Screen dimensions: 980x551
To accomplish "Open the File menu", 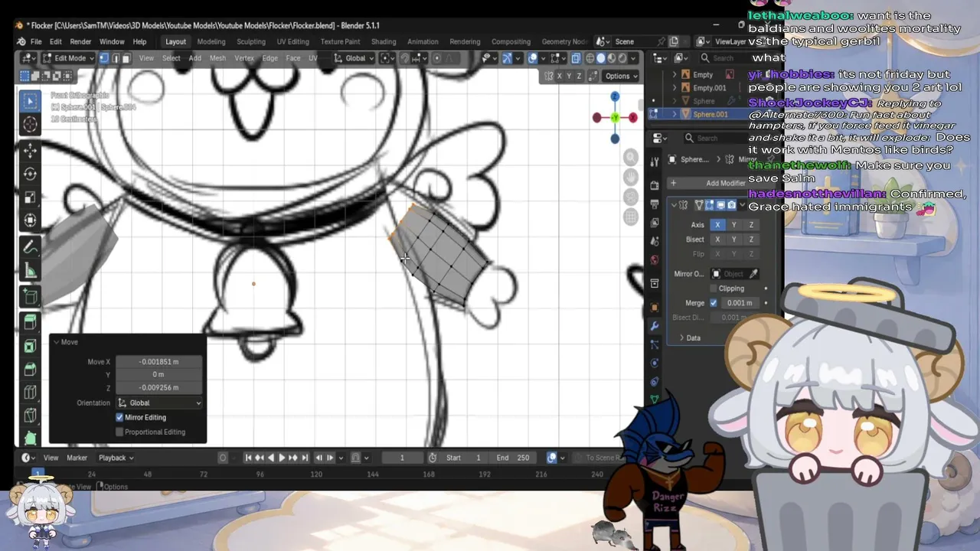I will [38, 41].
